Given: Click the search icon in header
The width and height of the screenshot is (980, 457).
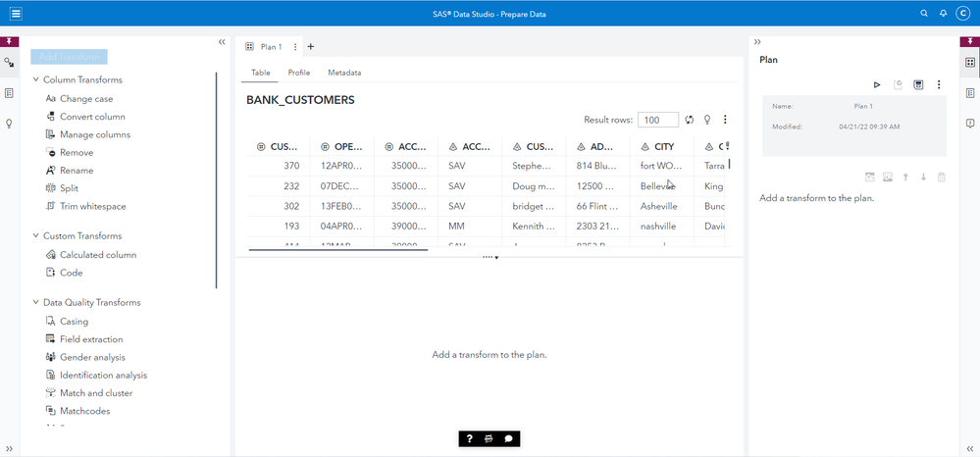Looking at the screenshot, I should click(x=923, y=14).
